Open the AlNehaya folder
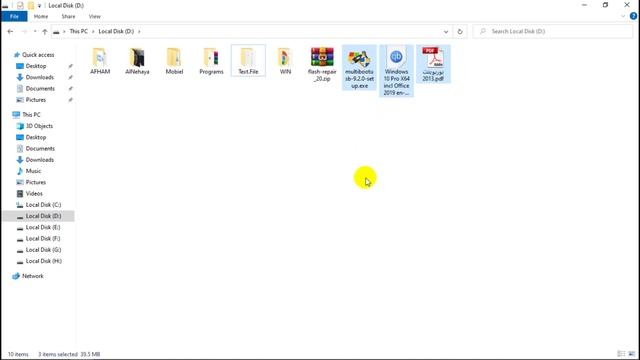The height and width of the screenshot is (360, 640). (x=137, y=60)
